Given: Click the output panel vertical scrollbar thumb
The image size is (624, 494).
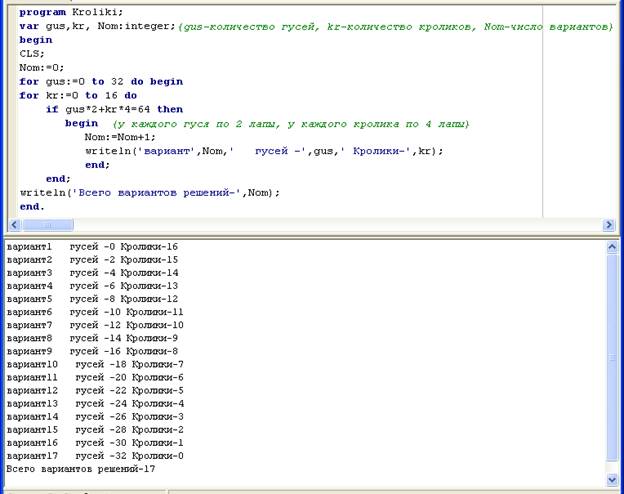Looking at the screenshot, I should click(x=612, y=358).
